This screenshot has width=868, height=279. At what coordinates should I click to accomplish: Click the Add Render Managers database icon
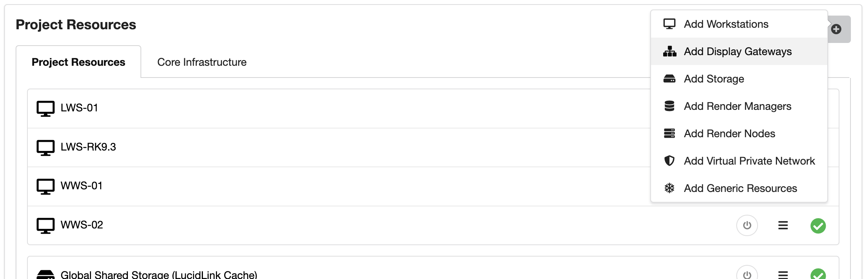(x=669, y=106)
